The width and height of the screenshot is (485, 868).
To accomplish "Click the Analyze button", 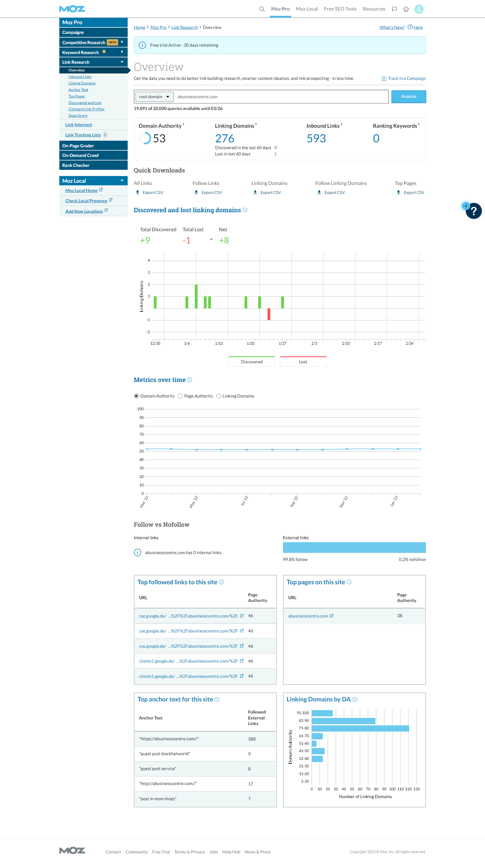I will 409,96.
